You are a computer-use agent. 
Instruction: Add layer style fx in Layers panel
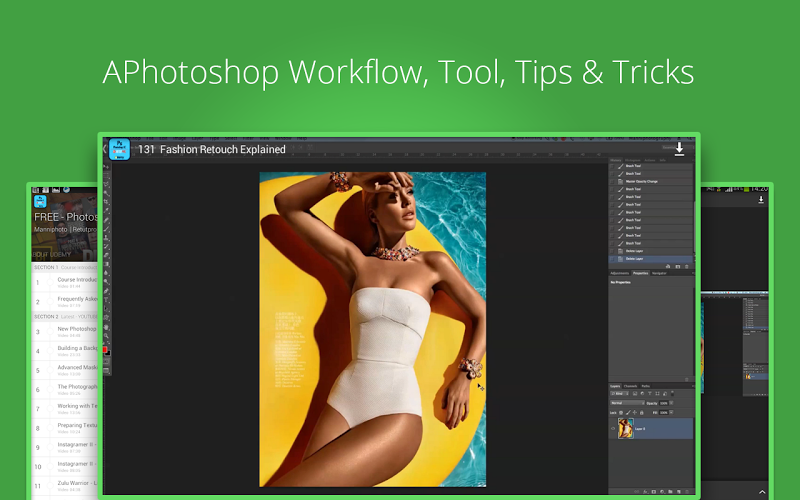(645, 491)
